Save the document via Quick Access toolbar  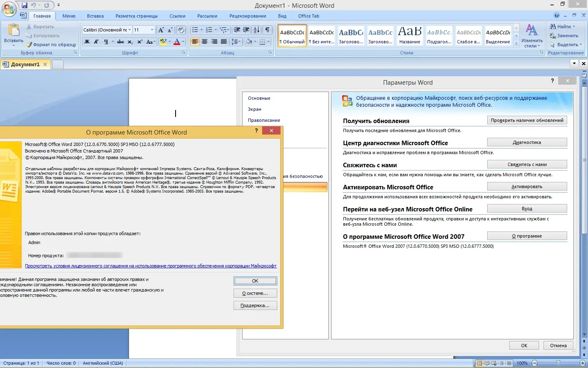[x=24, y=5]
